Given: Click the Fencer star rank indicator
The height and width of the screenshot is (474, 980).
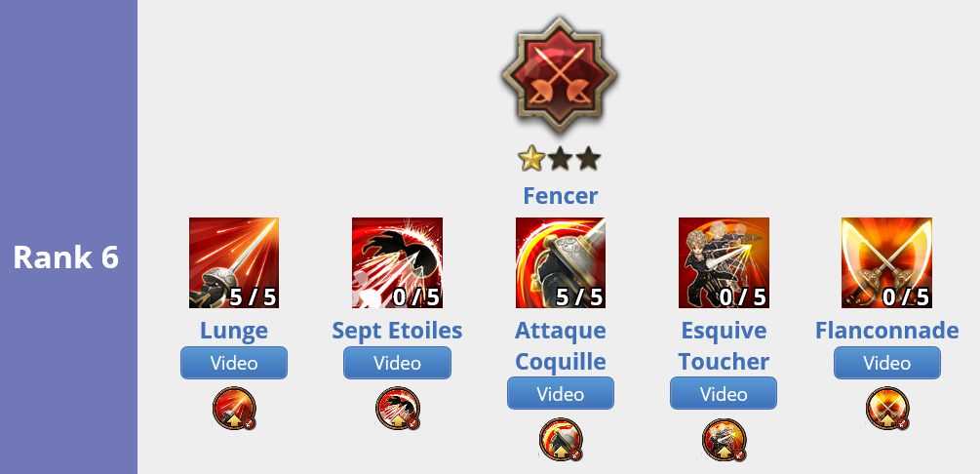Looking at the screenshot, I should click(560, 159).
